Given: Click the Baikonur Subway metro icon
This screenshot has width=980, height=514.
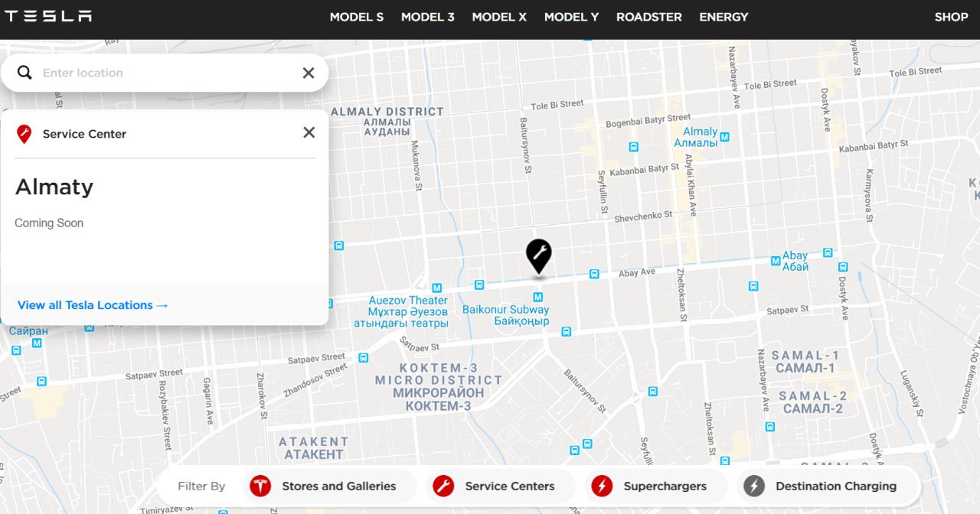Looking at the screenshot, I should (538, 297).
